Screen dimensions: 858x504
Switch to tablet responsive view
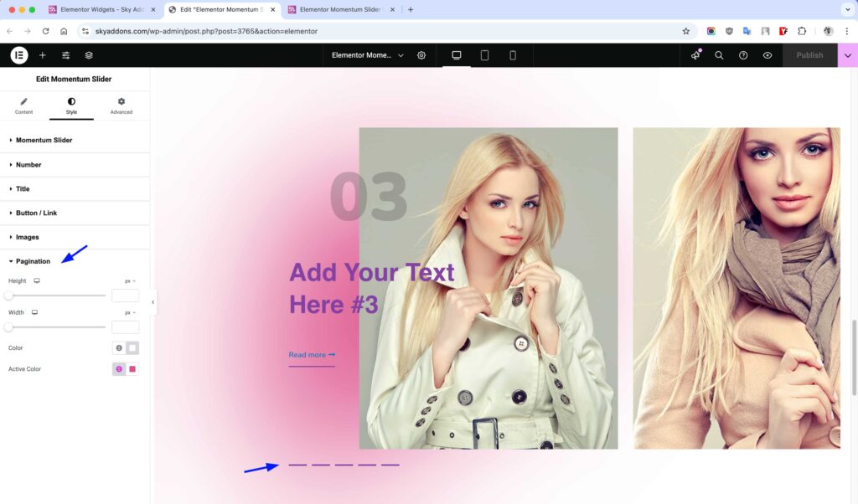point(484,55)
